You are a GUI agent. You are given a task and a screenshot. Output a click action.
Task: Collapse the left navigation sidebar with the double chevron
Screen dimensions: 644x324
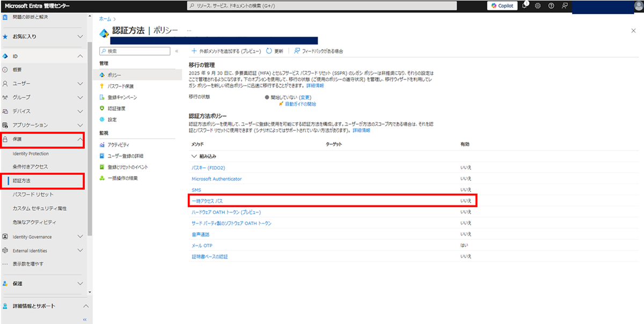pos(84,319)
